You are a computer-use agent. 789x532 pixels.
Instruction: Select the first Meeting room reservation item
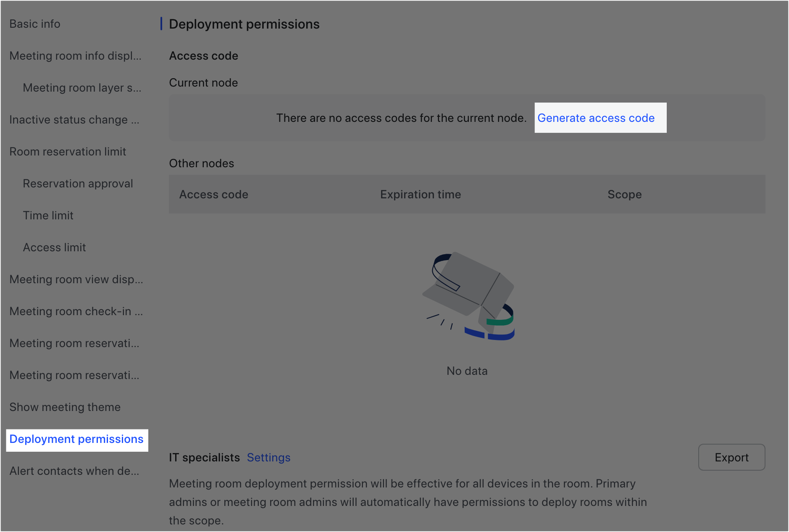pyautogui.click(x=75, y=343)
